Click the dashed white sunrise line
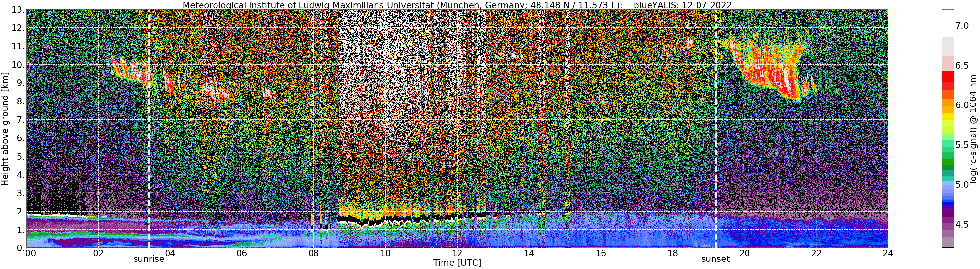The image size is (980, 269). click(x=149, y=129)
